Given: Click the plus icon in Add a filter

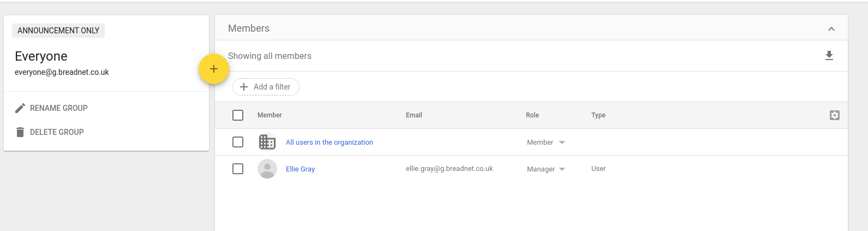Looking at the screenshot, I should [x=244, y=87].
